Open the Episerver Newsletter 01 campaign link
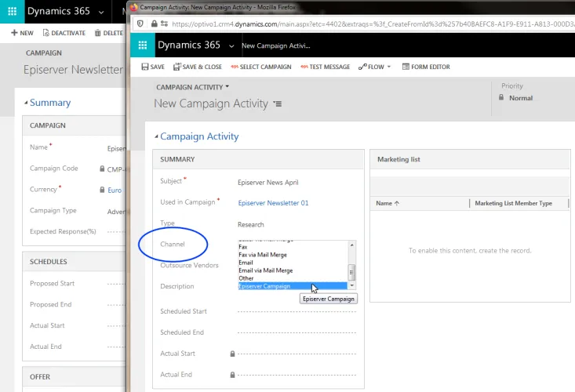This screenshot has width=575, height=392. (273, 203)
